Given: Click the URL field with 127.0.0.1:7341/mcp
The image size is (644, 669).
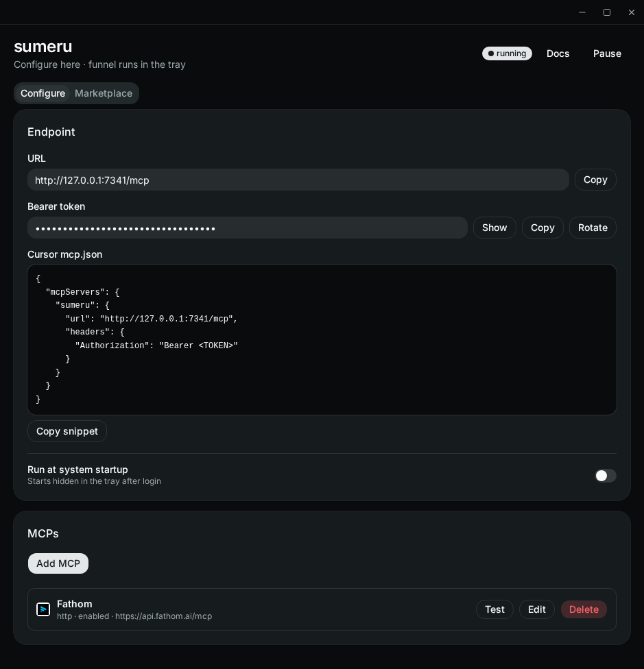Looking at the screenshot, I should [298, 180].
